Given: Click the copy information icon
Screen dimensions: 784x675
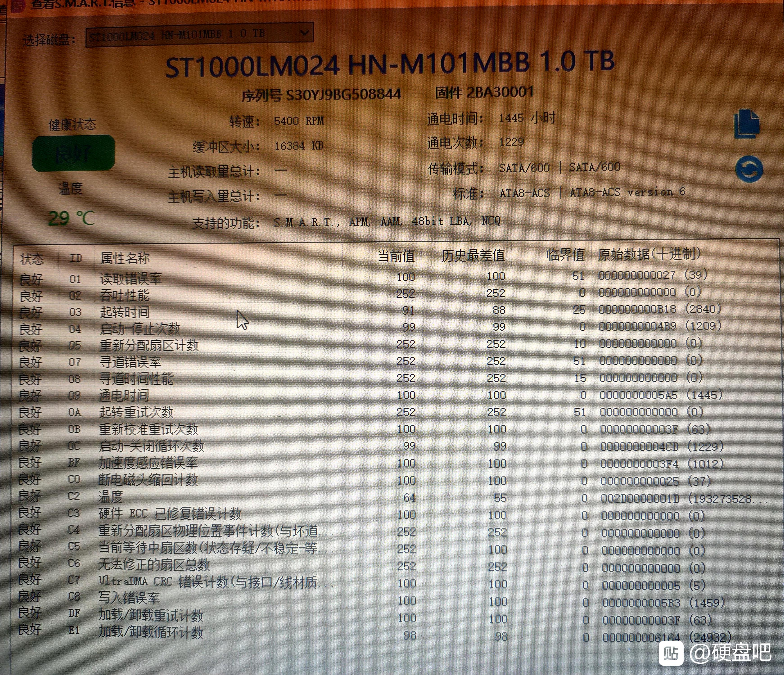Looking at the screenshot, I should click(x=747, y=124).
